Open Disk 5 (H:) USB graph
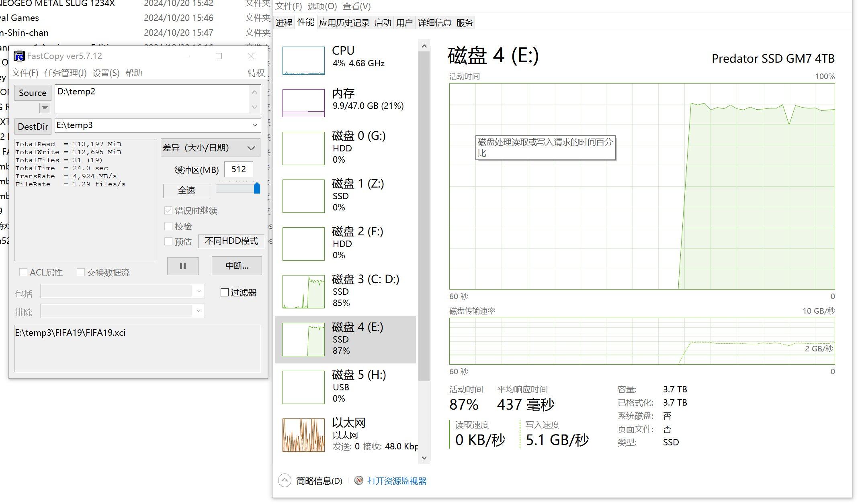Viewport: 858px width, 504px height. point(303,387)
